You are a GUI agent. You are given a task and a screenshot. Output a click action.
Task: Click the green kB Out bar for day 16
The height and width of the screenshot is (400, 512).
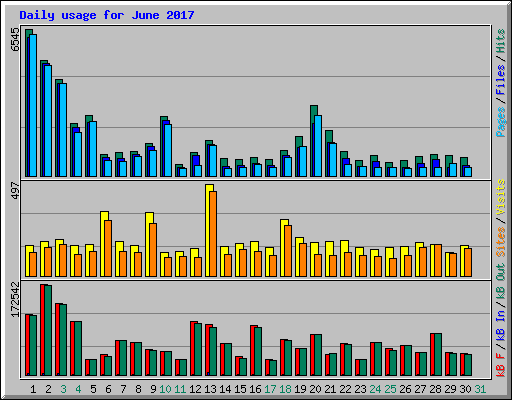click(258, 352)
